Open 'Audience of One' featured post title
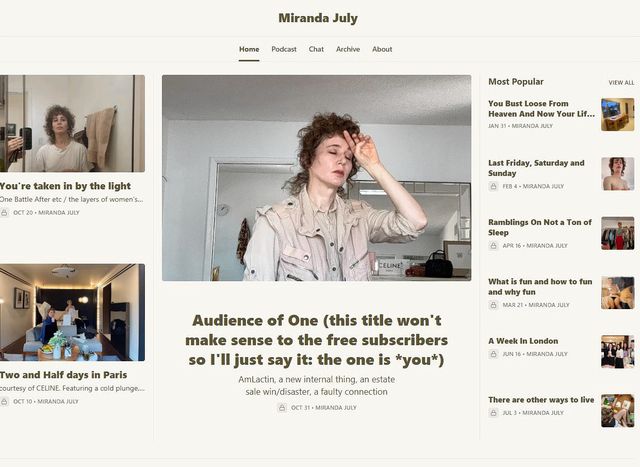The width and height of the screenshot is (640, 467). pyautogui.click(x=317, y=340)
